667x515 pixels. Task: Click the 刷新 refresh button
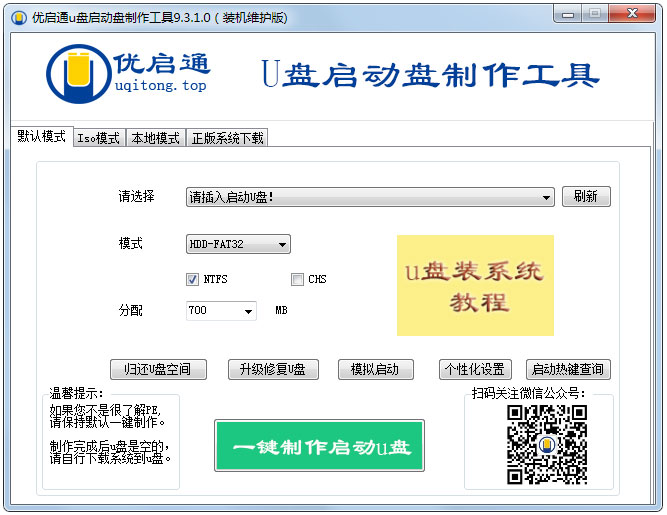tap(586, 196)
